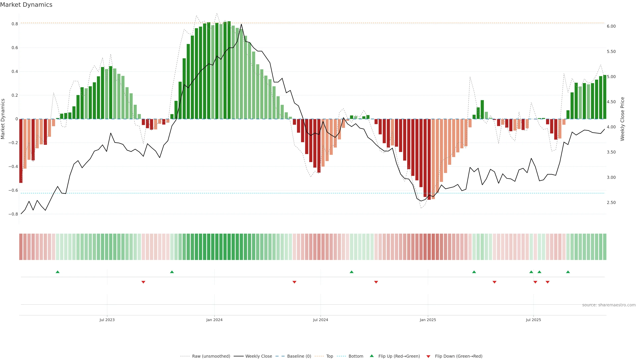This screenshot has height=362, width=644.
Task: Click the Weekly Close Price axis title
Action: [622, 119]
